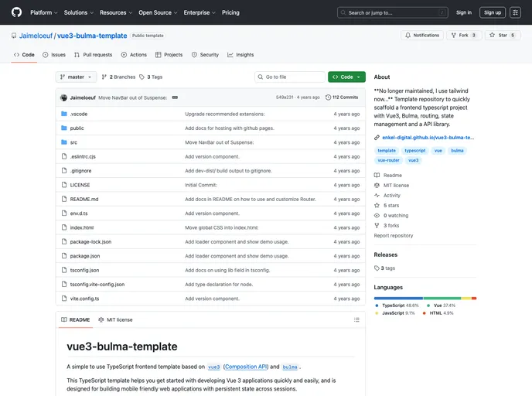Click the Sign up button
The width and height of the screenshot is (532, 396).
click(x=493, y=12)
